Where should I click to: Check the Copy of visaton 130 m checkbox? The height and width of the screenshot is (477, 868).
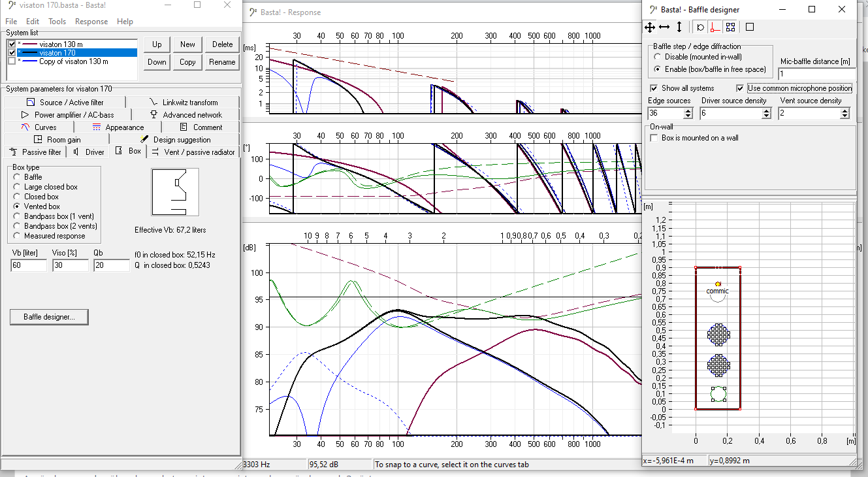coord(12,61)
